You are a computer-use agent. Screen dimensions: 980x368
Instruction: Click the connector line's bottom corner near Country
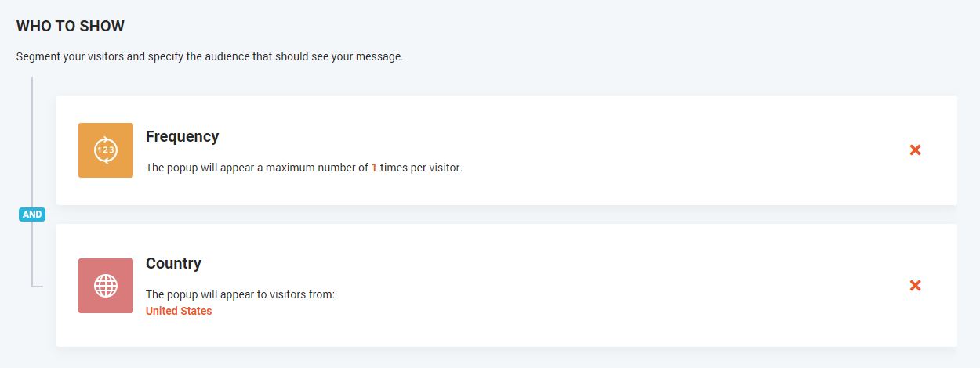pyautogui.click(x=33, y=286)
